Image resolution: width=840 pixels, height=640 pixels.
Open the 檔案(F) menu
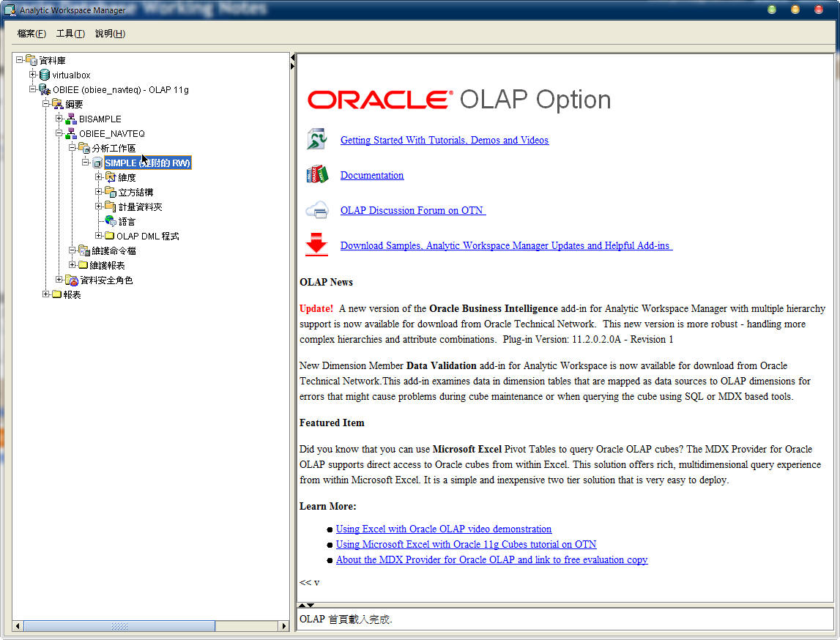click(x=31, y=33)
